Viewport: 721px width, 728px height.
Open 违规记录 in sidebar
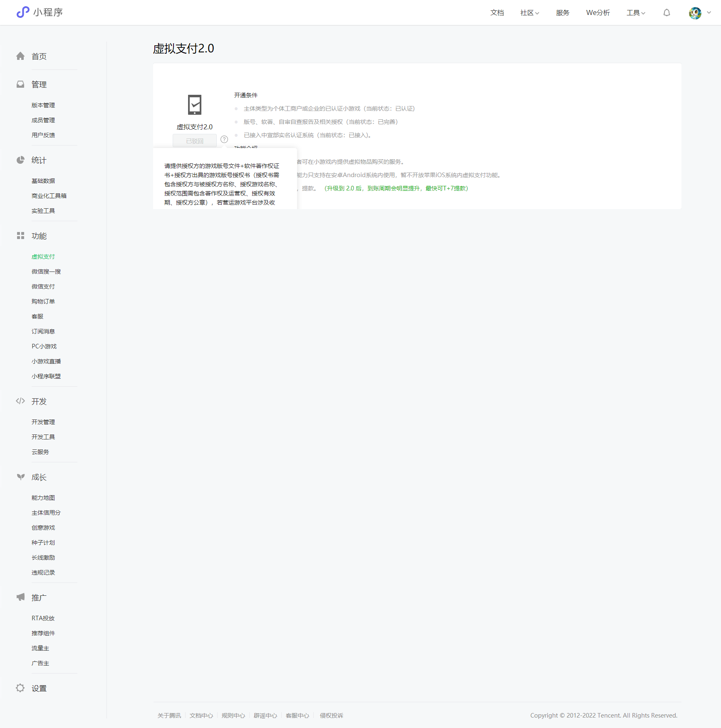point(43,573)
